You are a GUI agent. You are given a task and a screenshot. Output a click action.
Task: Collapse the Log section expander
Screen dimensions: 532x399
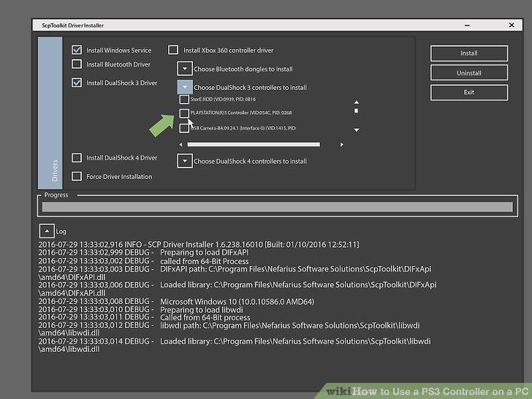pyautogui.click(x=47, y=232)
